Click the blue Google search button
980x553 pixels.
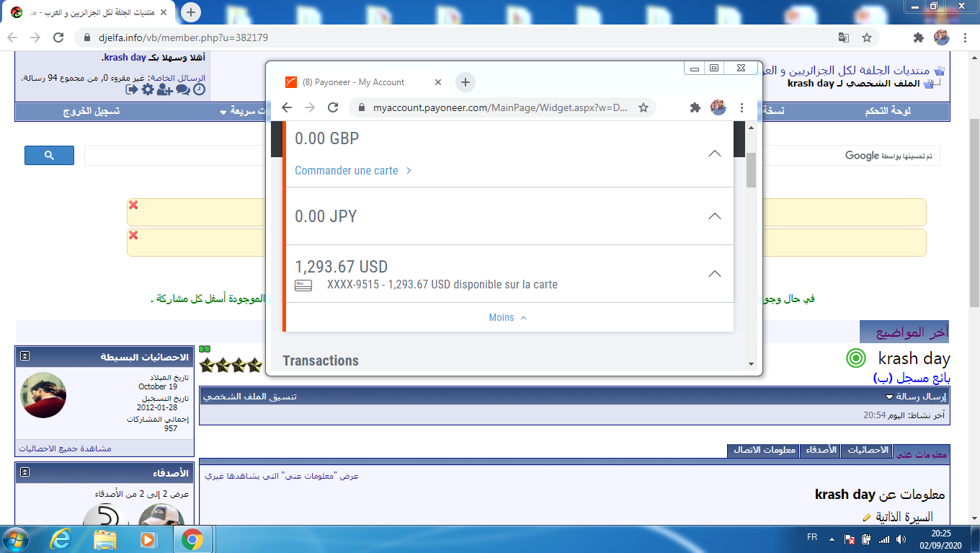pos(49,155)
